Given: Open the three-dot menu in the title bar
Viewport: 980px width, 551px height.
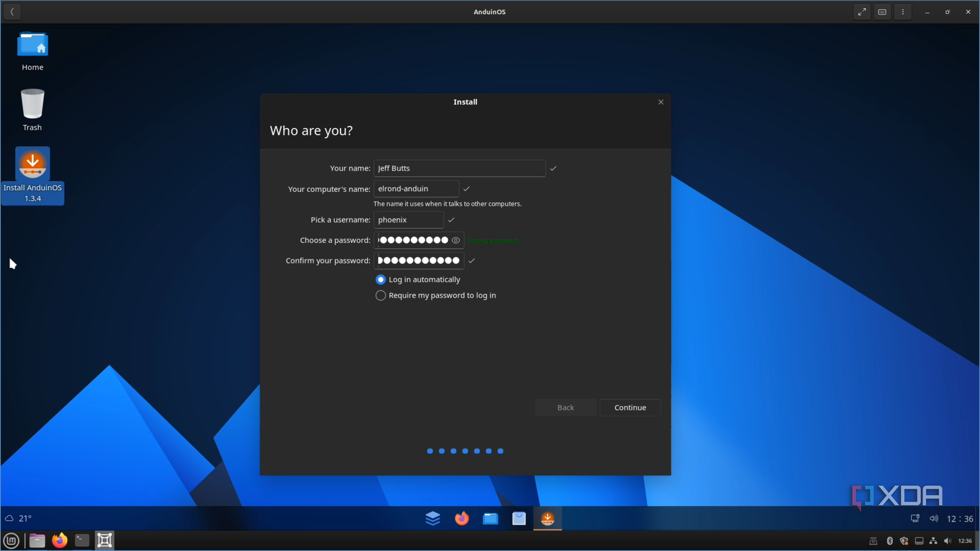Looking at the screenshot, I should [x=902, y=11].
